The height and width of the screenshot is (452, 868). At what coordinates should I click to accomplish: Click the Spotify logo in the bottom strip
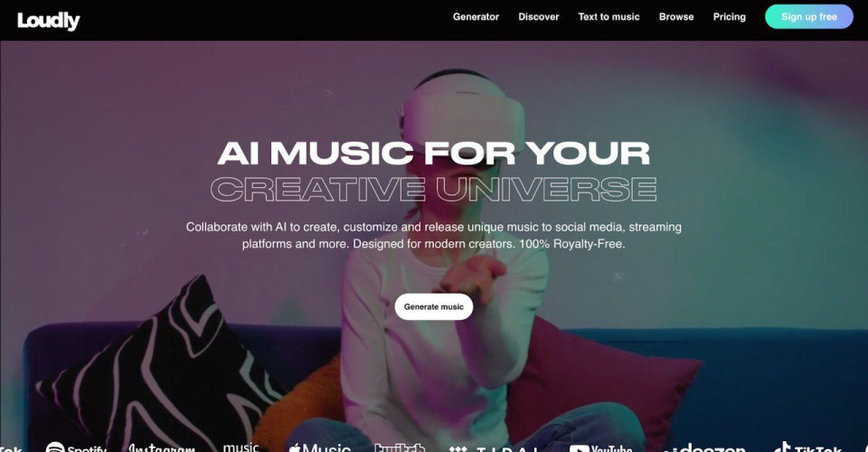76,447
